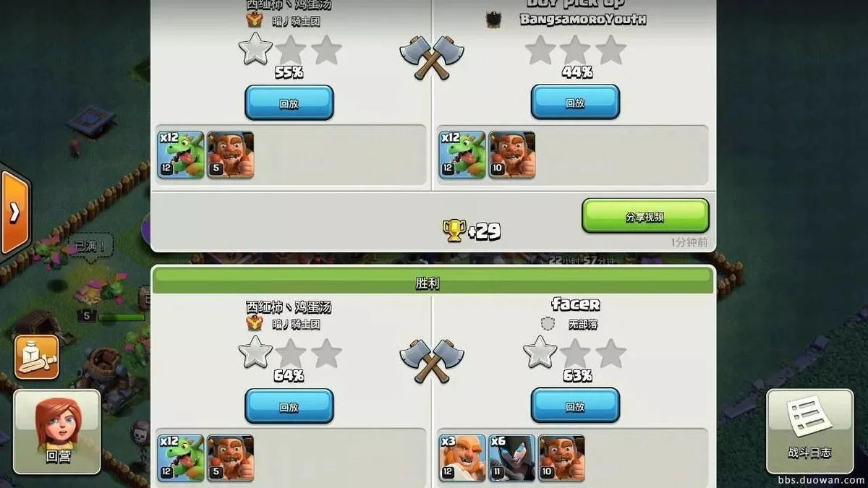This screenshot has height=488, width=868.
Task: Click the crossed axes in the victory entry
Action: click(432, 360)
